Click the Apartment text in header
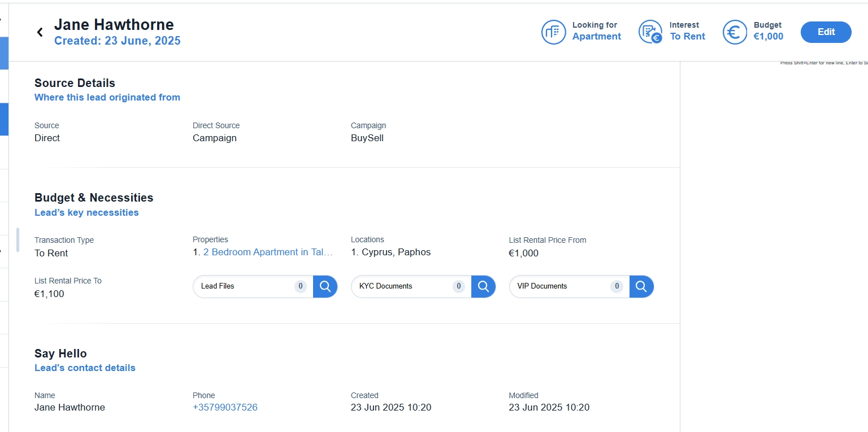868x432 pixels. coord(597,37)
